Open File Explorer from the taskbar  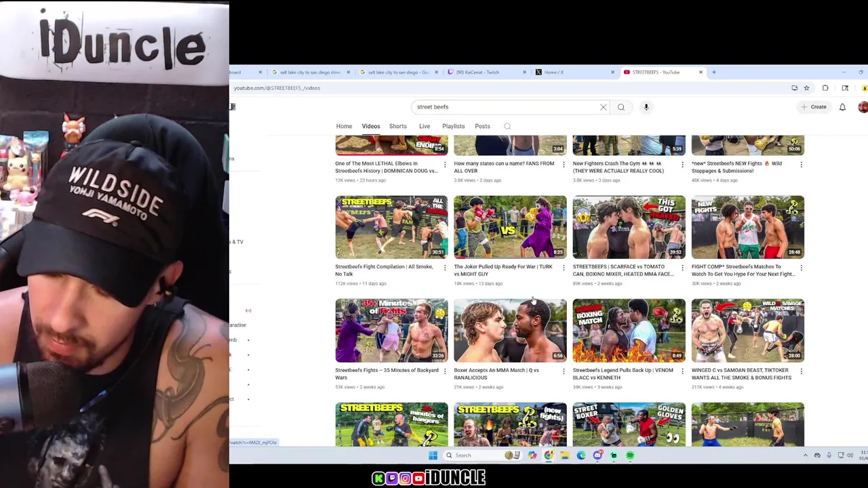click(x=565, y=455)
